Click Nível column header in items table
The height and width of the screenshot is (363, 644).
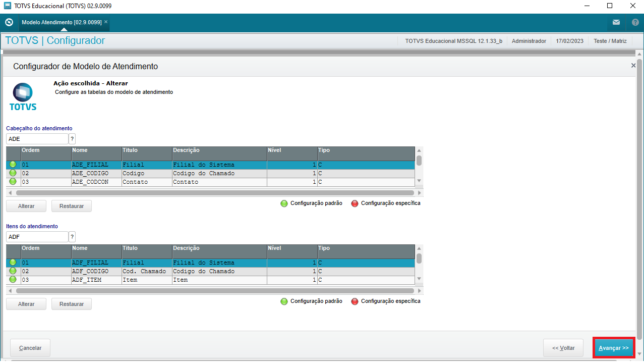tap(292, 251)
